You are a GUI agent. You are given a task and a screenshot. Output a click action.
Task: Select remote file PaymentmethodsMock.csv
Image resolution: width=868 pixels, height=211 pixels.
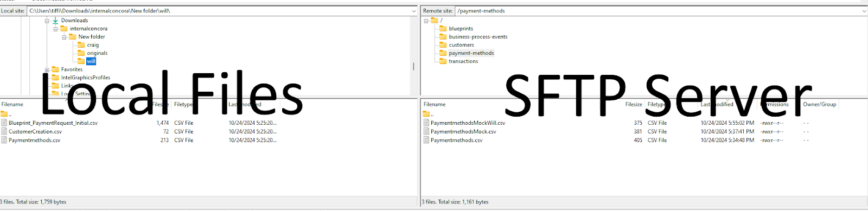[463, 131]
